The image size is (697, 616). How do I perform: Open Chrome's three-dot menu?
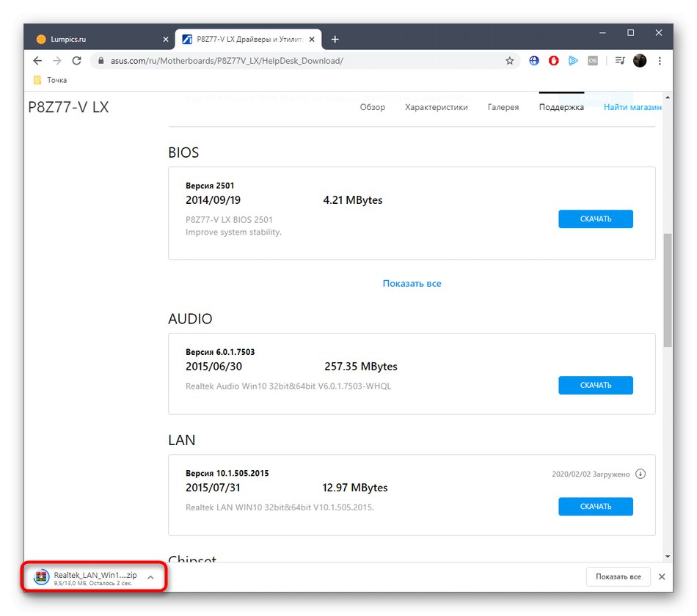click(x=659, y=60)
